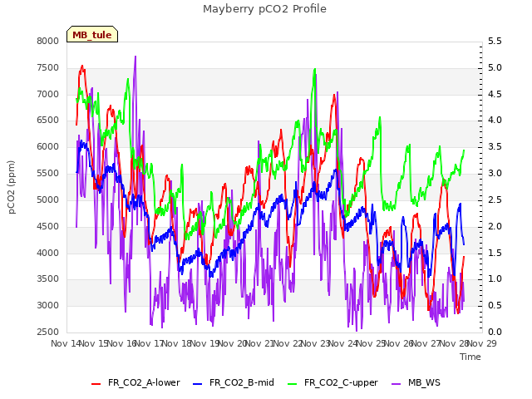Click the 4500 left axis tick label
Screen dimensions: 532x399
click(x=48, y=227)
